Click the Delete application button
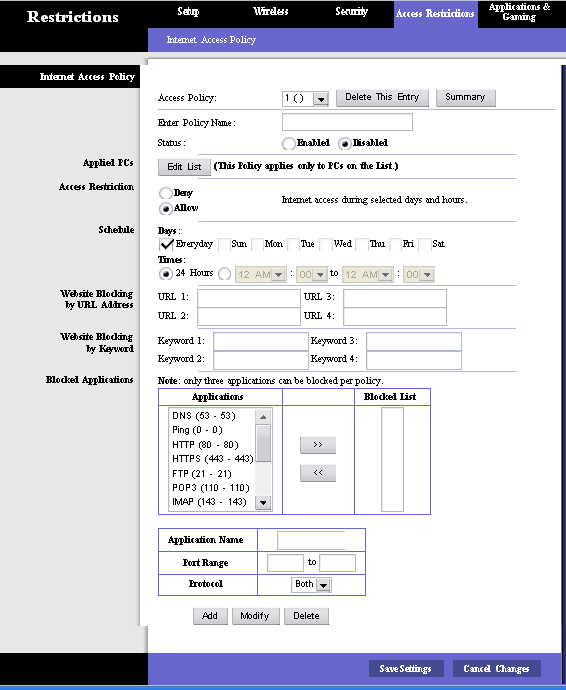The image size is (566, 690). tap(306, 616)
